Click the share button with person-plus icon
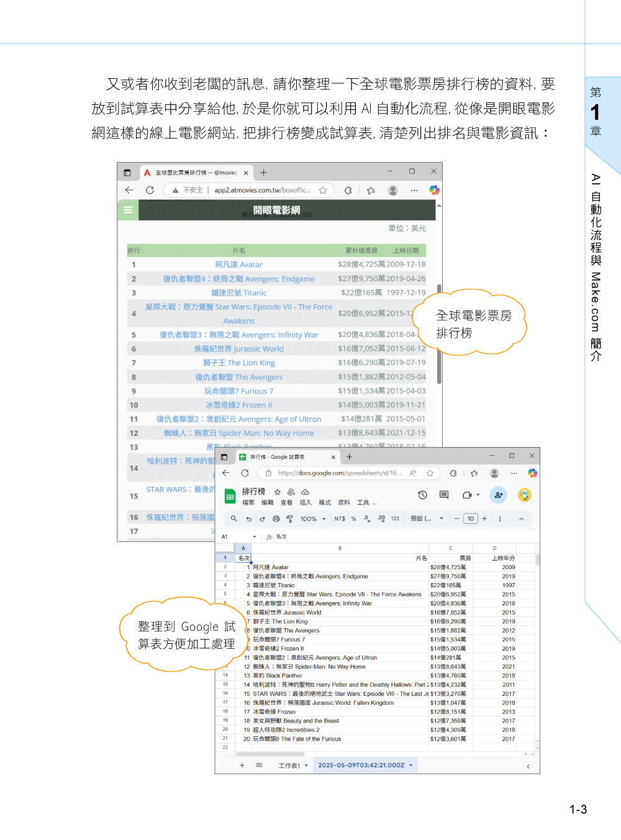 (x=498, y=495)
